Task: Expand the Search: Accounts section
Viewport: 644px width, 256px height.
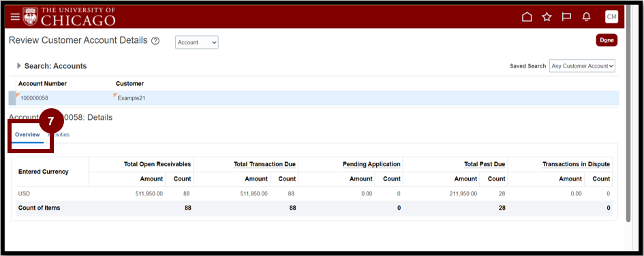Action: pos(19,65)
